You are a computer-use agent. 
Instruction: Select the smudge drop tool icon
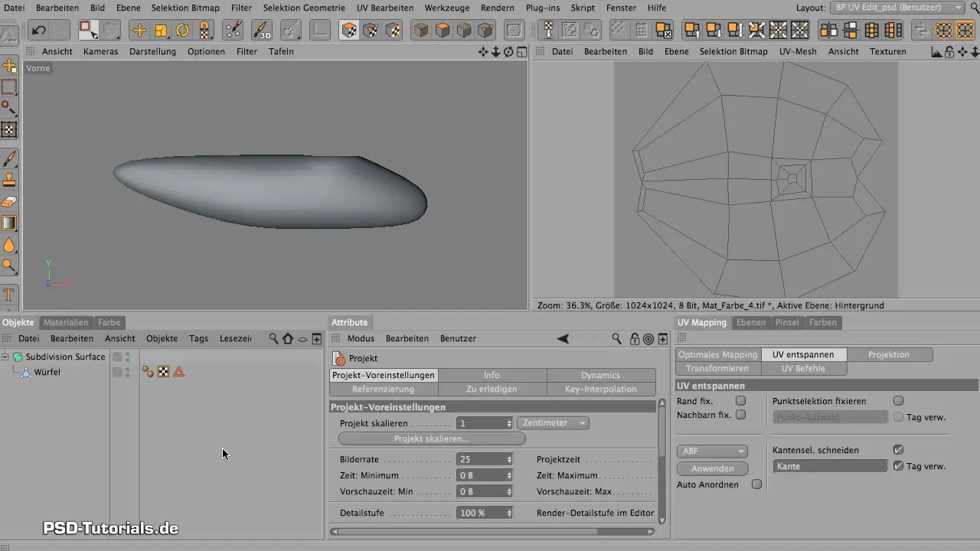point(10,245)
